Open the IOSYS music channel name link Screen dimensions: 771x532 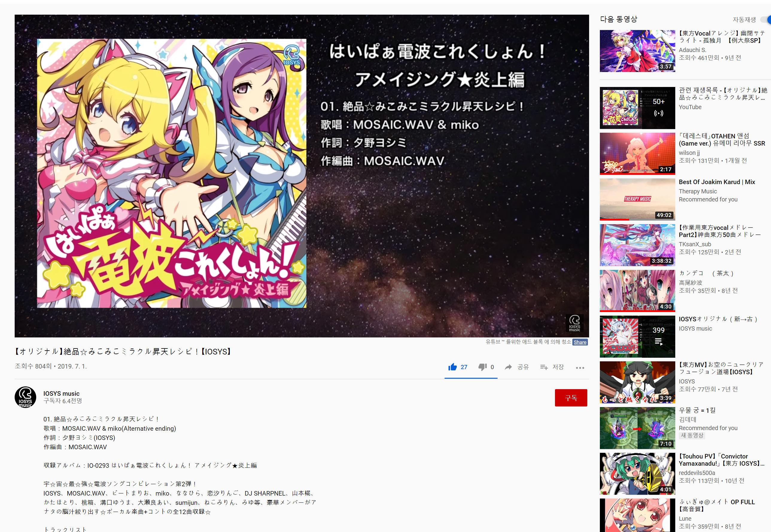[x=61, y=393]
